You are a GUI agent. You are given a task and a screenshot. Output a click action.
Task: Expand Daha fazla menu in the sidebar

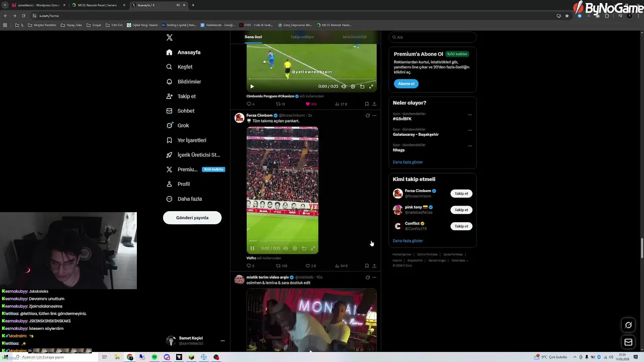point(184,199)
